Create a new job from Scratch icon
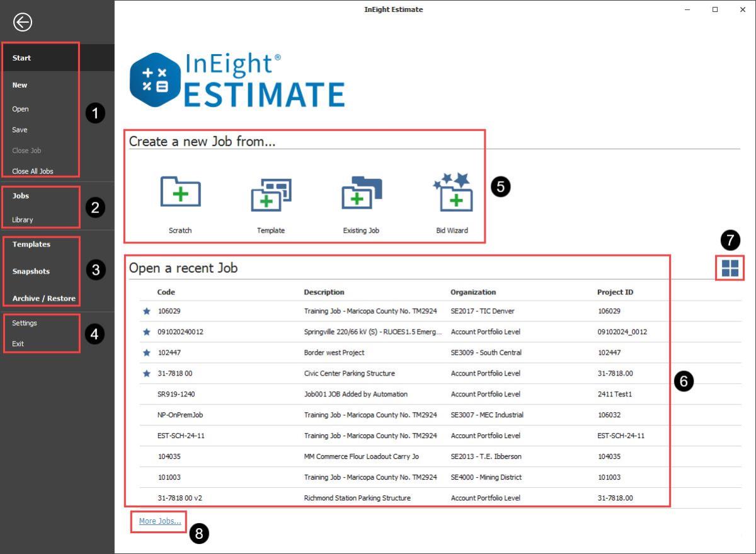Image resolution: width=756 pixels, height=554 pixels. tap(180, 192)
